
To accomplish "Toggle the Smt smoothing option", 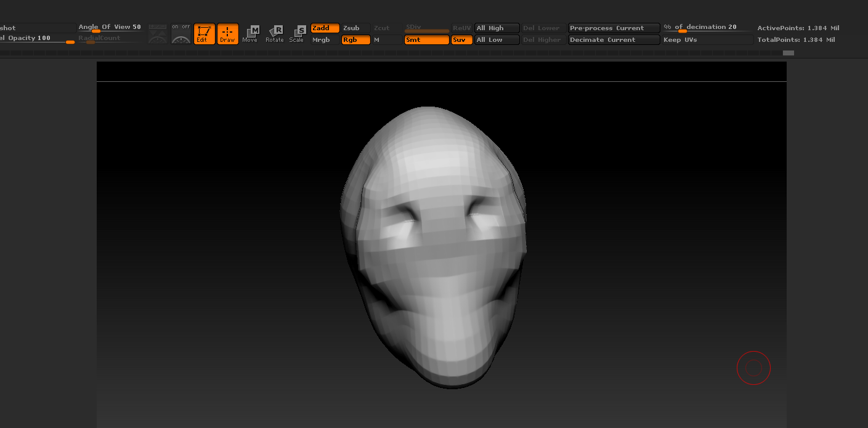I will [427, 40].
